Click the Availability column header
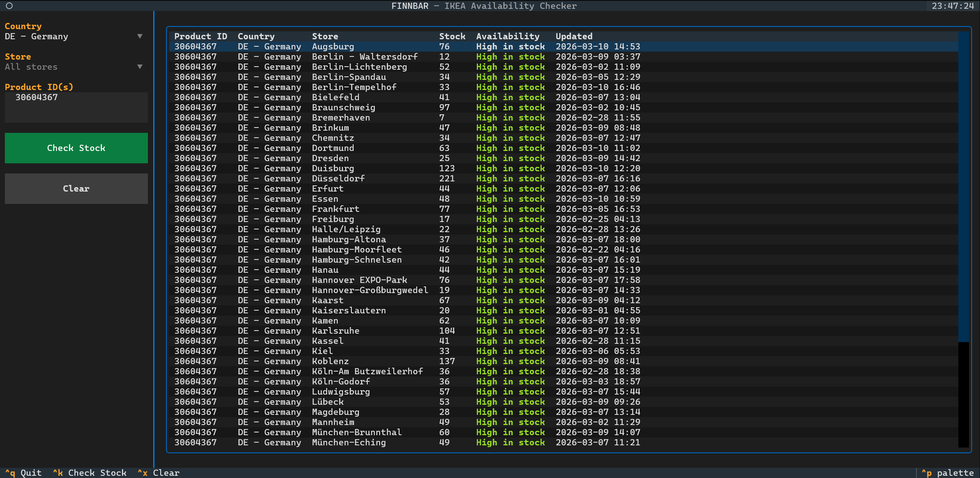This screenshot has width=980, height=478. click(508, 36)
